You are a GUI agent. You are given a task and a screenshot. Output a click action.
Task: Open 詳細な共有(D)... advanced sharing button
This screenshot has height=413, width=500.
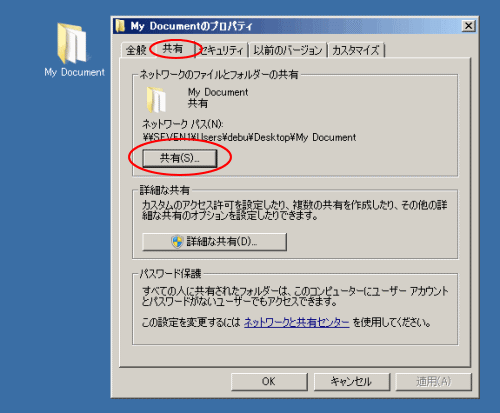pos(214,242)
